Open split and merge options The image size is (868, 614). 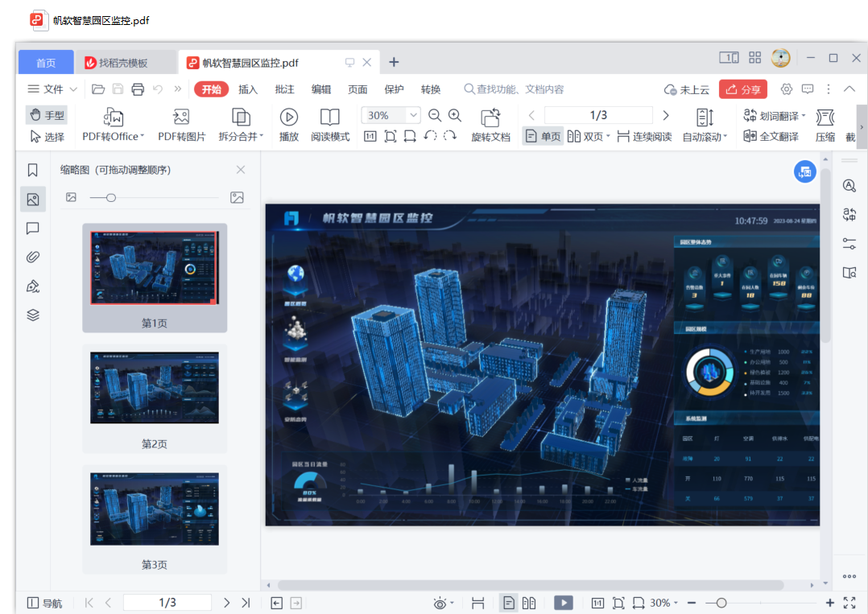[x=241, y=125]
